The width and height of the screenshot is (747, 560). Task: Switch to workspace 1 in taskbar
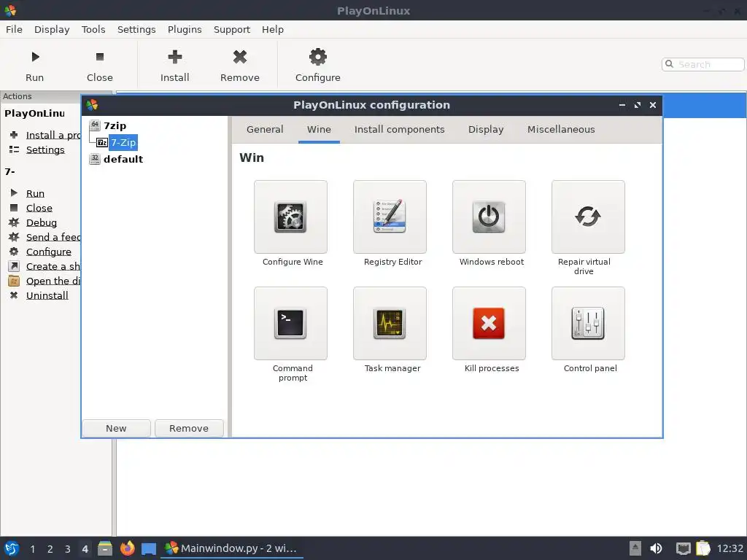point(32,549)
